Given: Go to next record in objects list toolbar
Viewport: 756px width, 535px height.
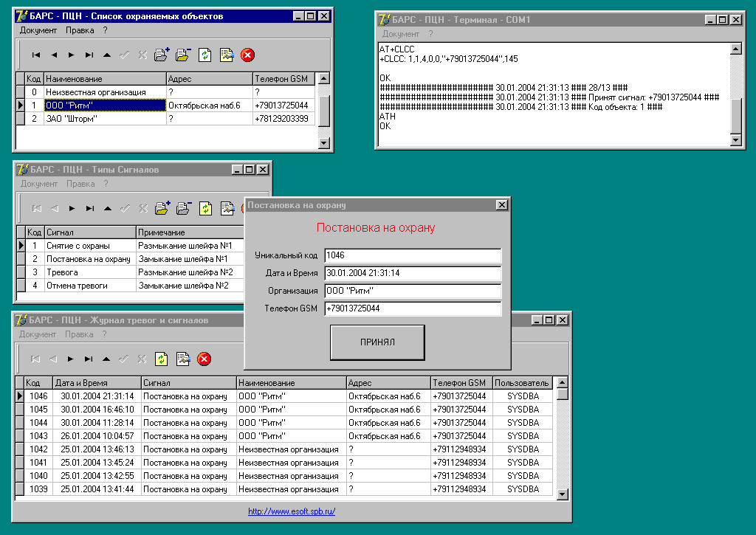Looking at the screenshot, I should 72,55.
